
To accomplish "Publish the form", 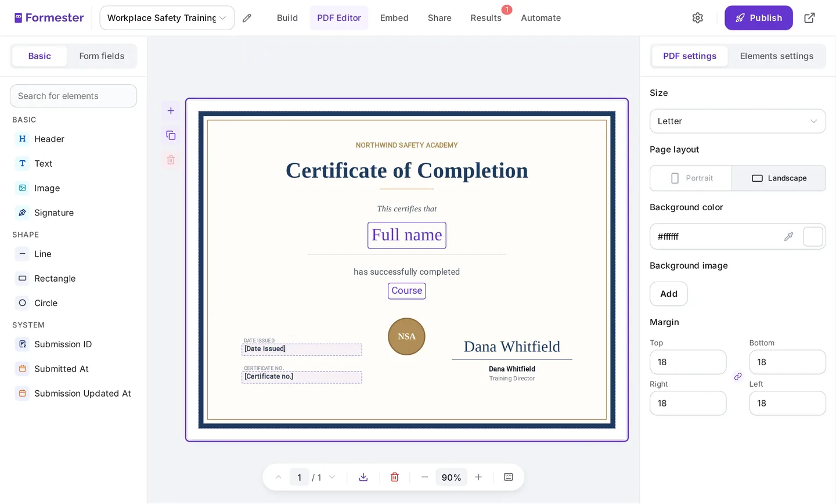I will pos(759,18).
